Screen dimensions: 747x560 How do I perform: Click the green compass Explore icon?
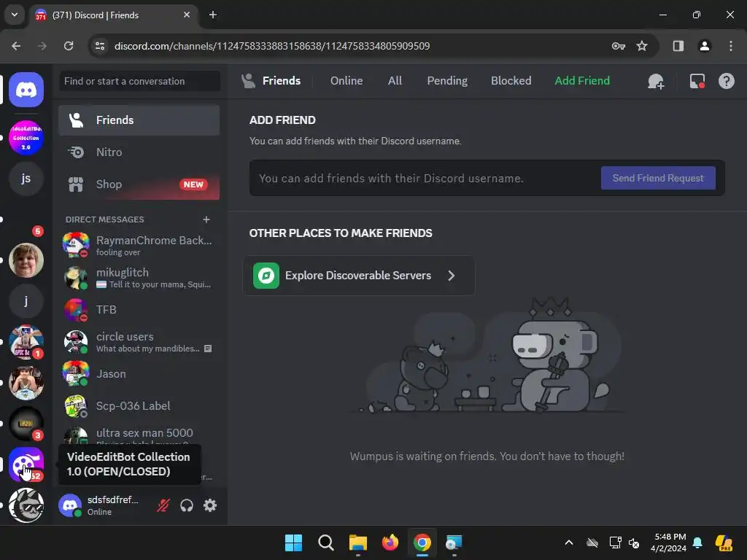click(266, 276)
